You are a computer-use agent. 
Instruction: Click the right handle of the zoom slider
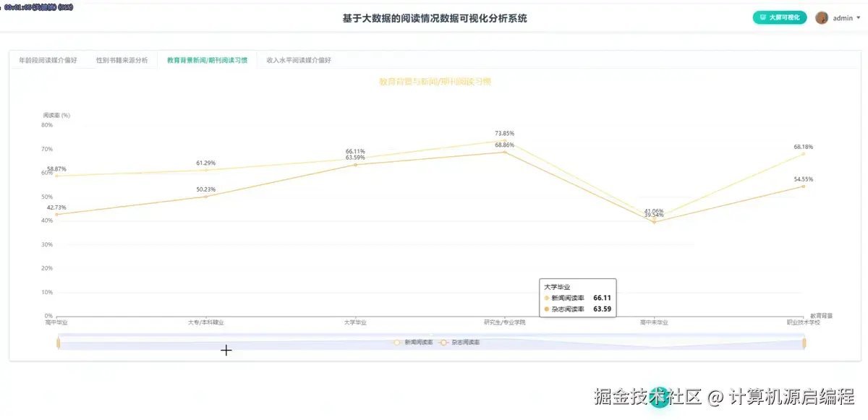pos(804,341)
